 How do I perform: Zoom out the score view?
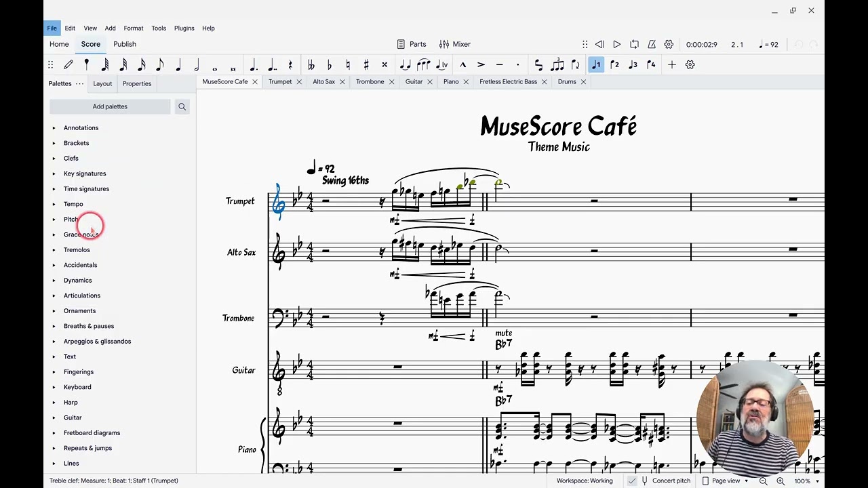coord(763,481)
